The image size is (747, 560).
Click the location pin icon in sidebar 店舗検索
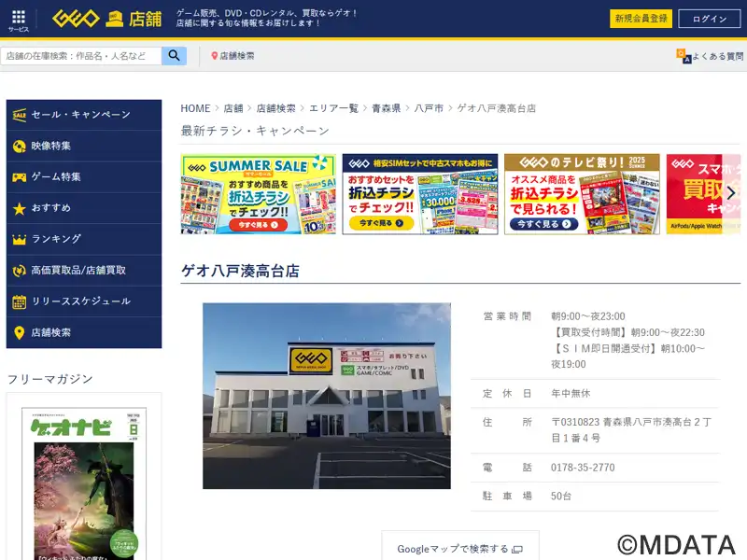pyautogui.click(x=19, y=333)
